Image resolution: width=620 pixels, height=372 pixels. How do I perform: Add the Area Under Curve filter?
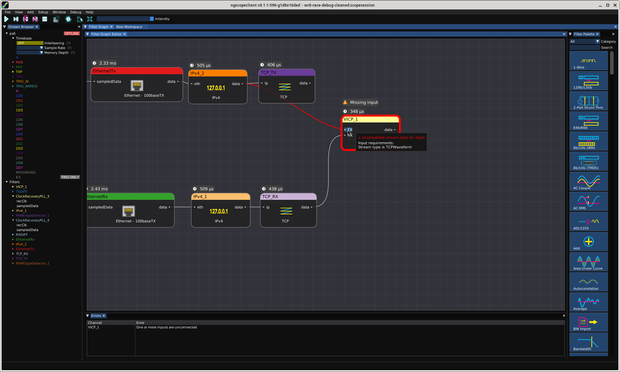[x=588, y=262]
